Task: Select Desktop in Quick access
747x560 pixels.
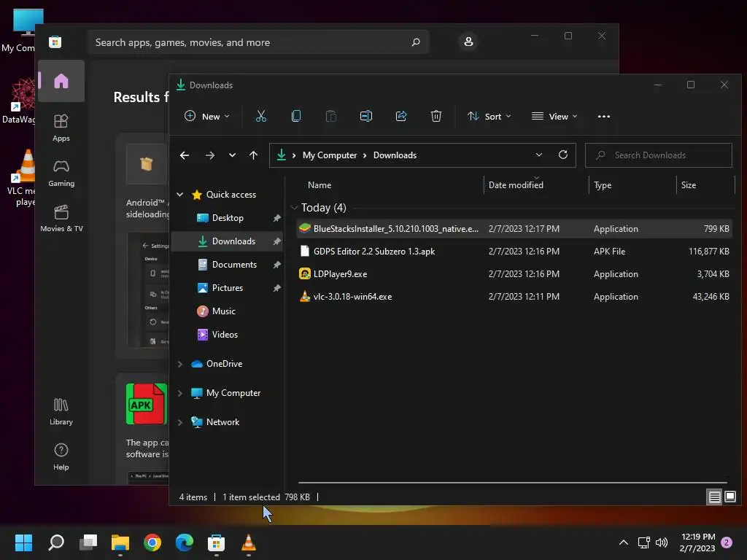Action: [x=228, y=217]
